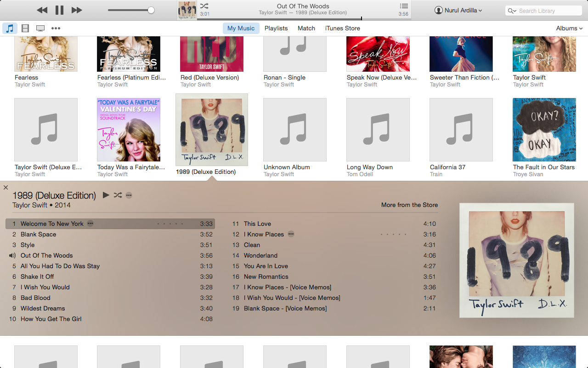Open album options ellipsis beside 1989 title
This screenshot has height=368, width=588.
coord(129,195)
